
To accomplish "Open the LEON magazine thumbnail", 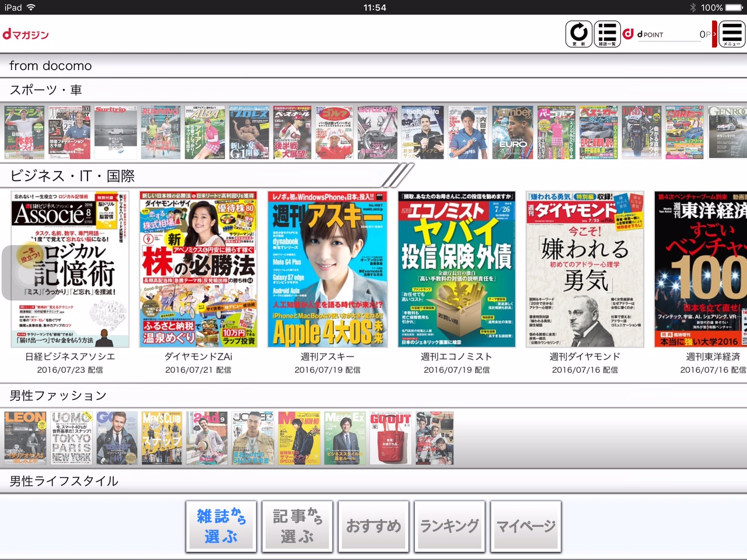I will (x=25, y=438).
